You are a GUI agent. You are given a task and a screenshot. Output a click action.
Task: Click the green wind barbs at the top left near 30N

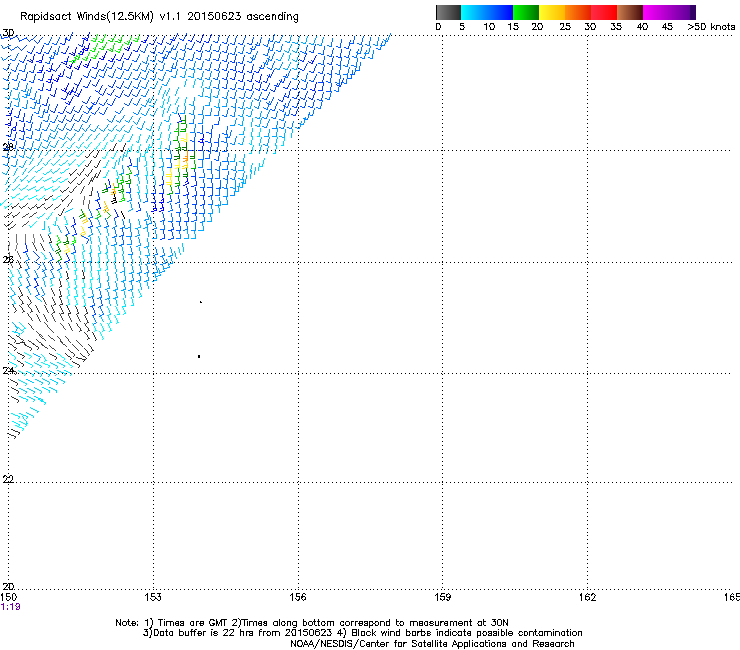point(105,47)
